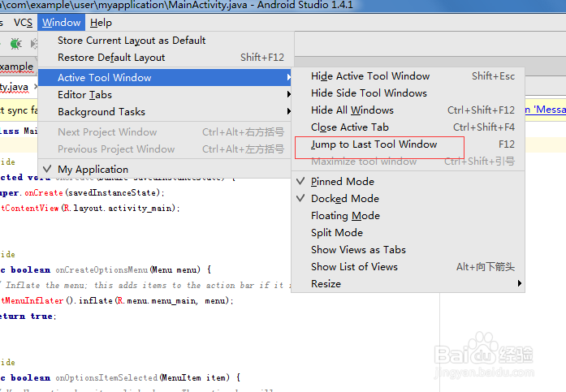Click 'activity_main' in setContentView line
This screenshot has height=392, width=566.
[141, 208]
